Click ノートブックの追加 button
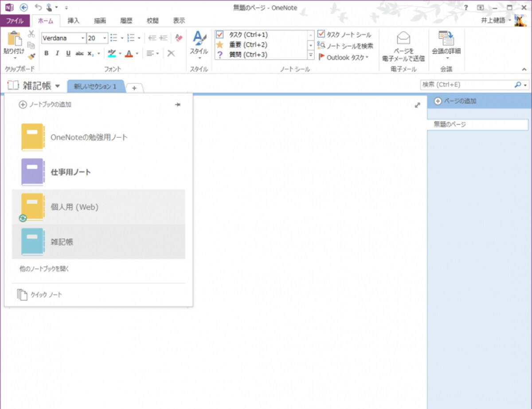This screenshot has width=532, height=409. point(45,105)
